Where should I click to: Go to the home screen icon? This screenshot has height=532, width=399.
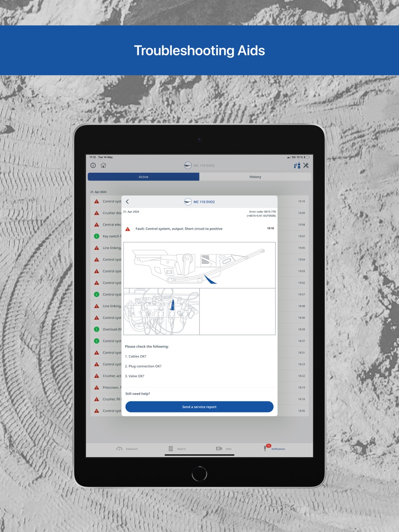click(x=103, y=165)
